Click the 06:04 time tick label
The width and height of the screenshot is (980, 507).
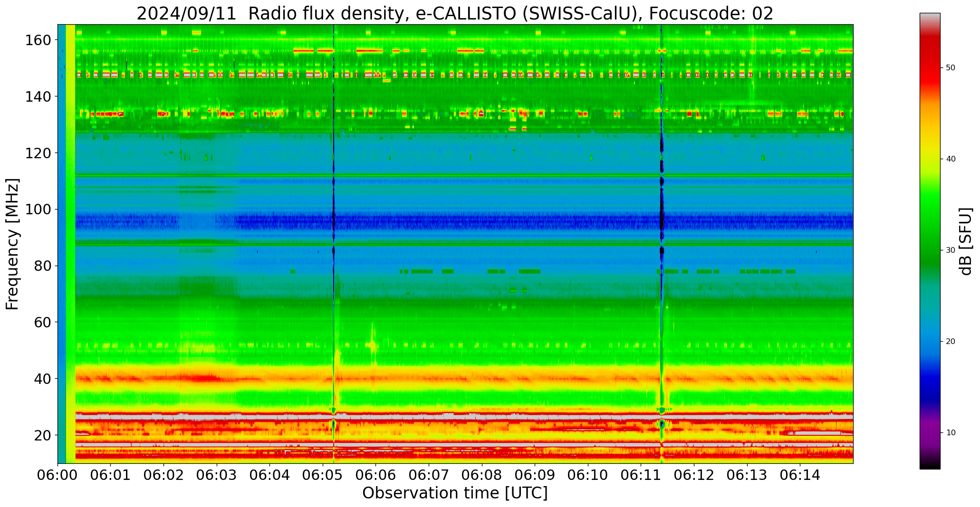click(x=270, y=475)
